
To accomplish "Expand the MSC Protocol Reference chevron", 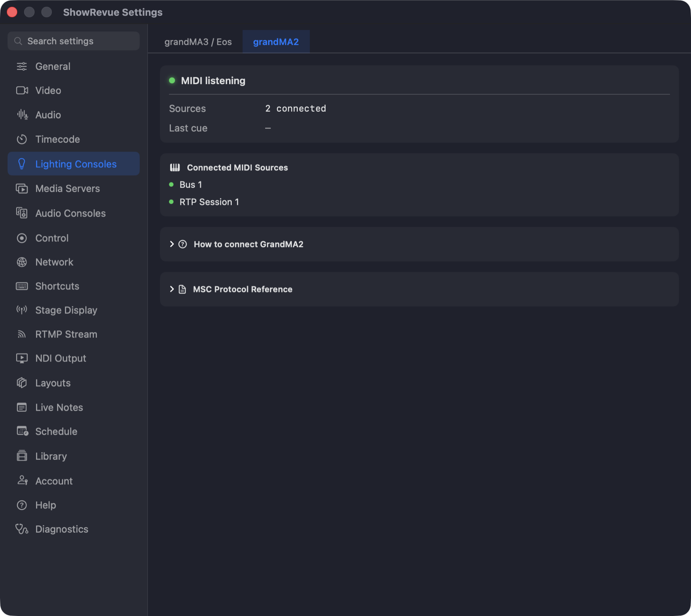I will pos(172,289).
